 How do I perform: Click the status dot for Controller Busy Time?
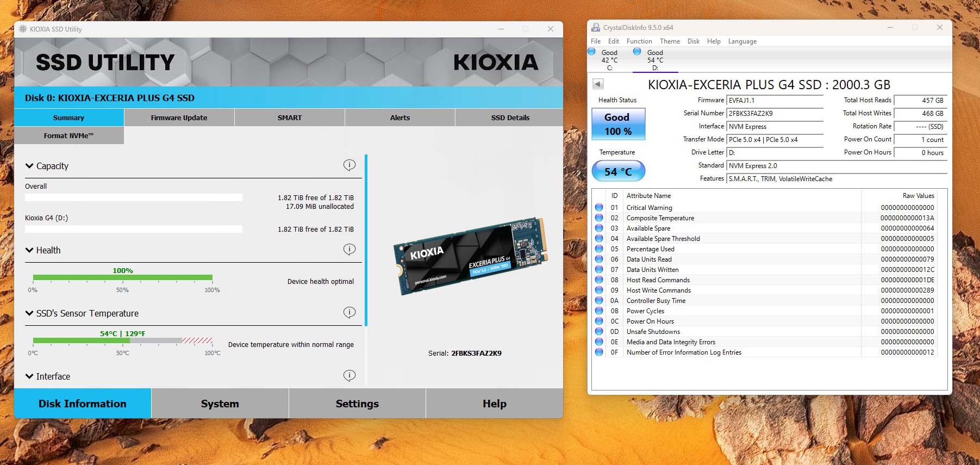tap(599, 300)
